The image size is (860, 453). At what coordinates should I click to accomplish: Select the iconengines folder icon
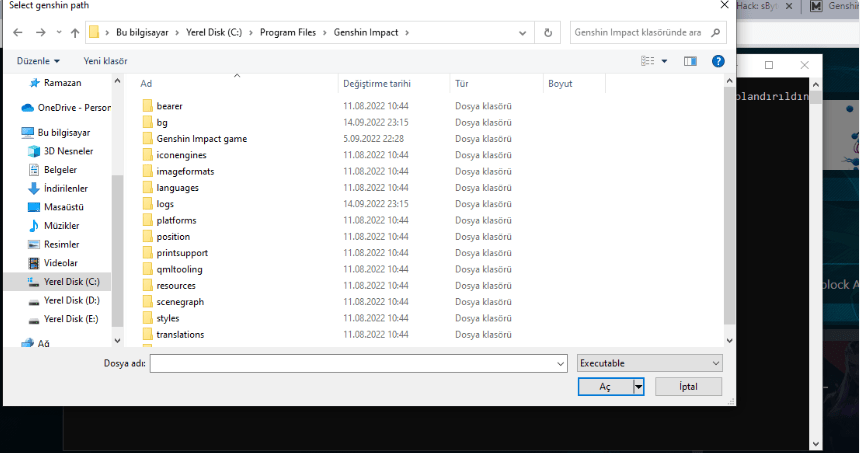148,155
